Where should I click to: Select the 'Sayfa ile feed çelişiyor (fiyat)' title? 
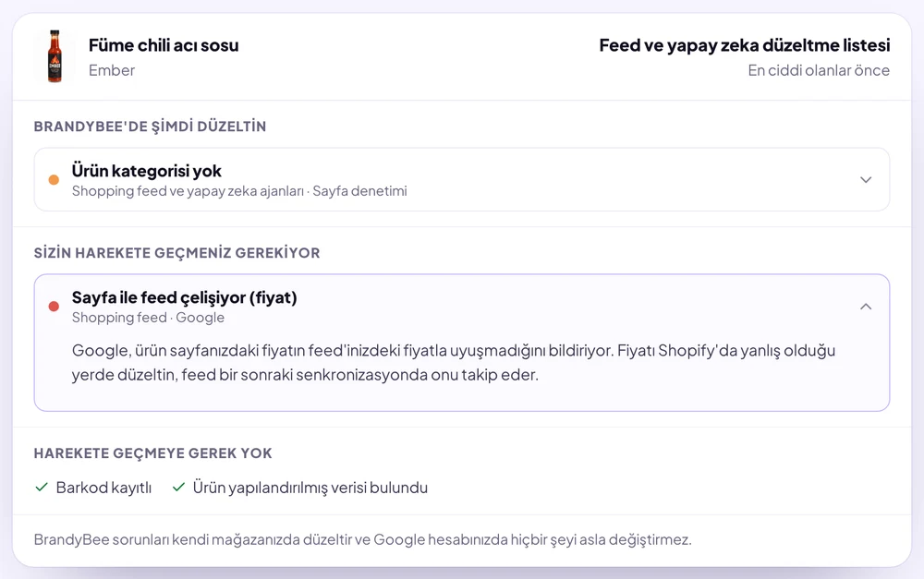(x=185, y=297)
